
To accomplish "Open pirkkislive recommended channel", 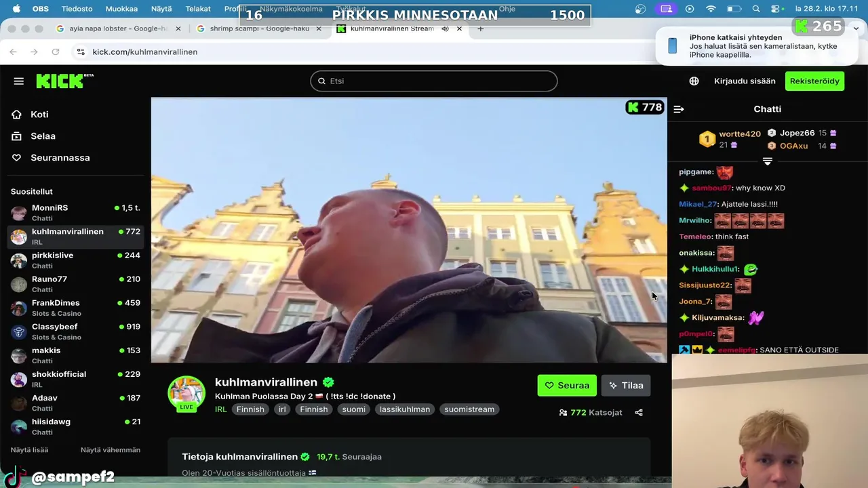I will coord(75,260).
